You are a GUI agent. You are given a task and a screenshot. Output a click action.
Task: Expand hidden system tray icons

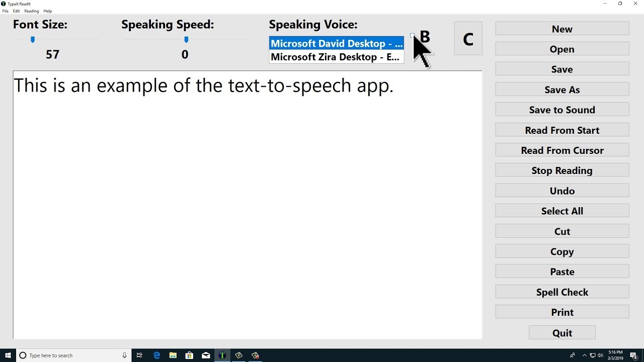point(584,355)
